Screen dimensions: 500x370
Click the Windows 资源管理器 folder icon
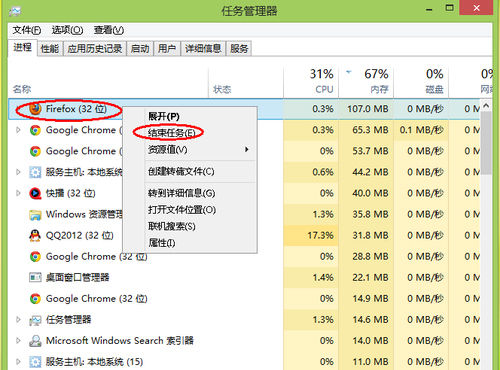(x=35, y=214)
